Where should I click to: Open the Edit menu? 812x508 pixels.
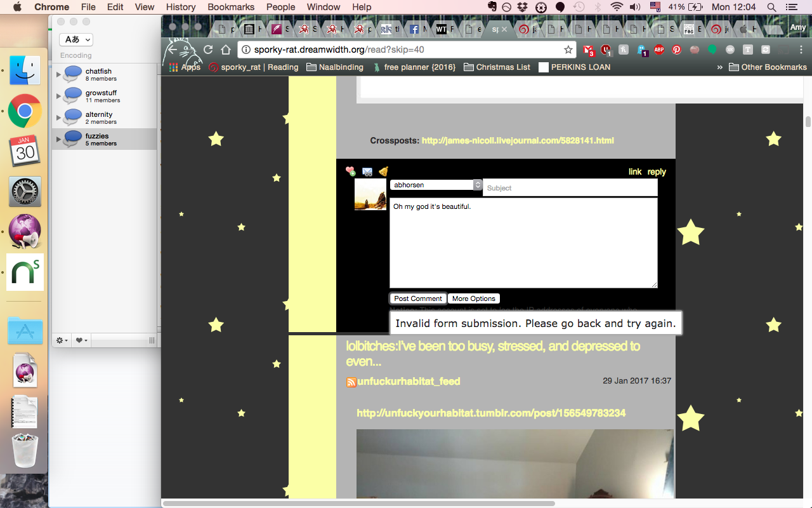pos(115,7)
